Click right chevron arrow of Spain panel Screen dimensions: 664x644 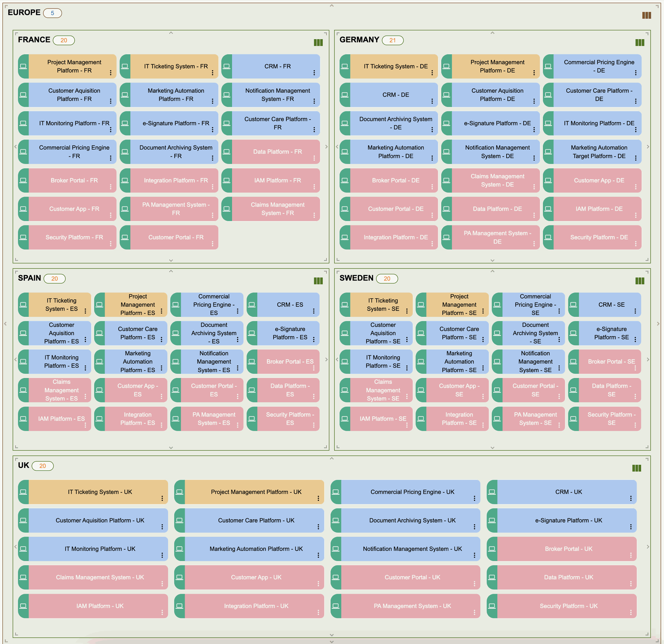(x=326, y=359)
